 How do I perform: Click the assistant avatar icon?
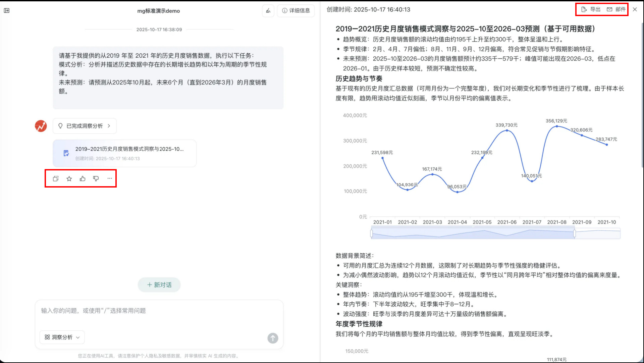click(41, 126)
